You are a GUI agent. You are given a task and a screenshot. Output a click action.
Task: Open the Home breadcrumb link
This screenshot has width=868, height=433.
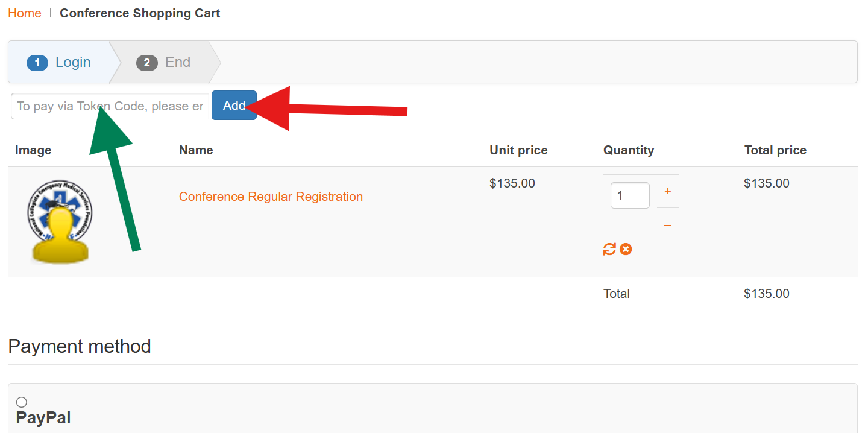coord(24,13)
